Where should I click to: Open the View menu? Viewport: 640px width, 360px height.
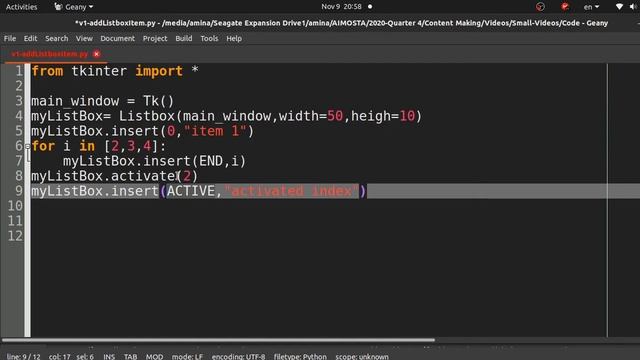[x=84, y=38]
